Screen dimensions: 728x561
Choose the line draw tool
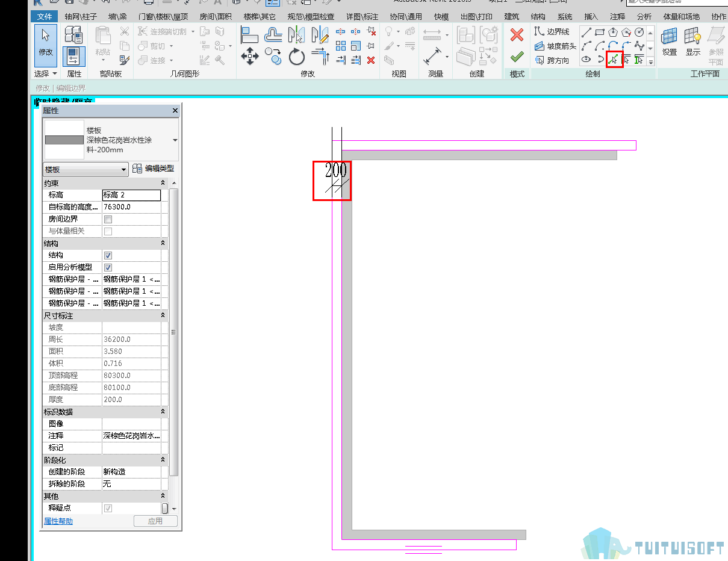click(586, 32)
